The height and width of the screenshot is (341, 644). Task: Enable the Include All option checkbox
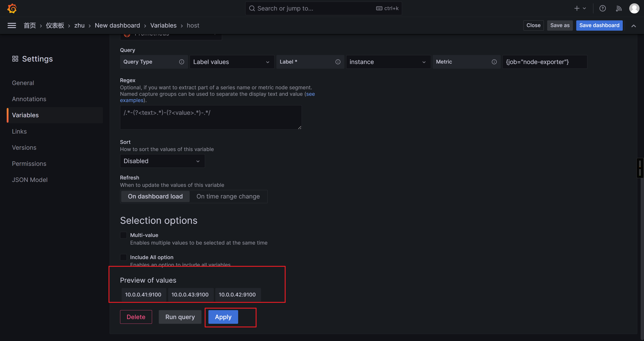click(123, 257)
